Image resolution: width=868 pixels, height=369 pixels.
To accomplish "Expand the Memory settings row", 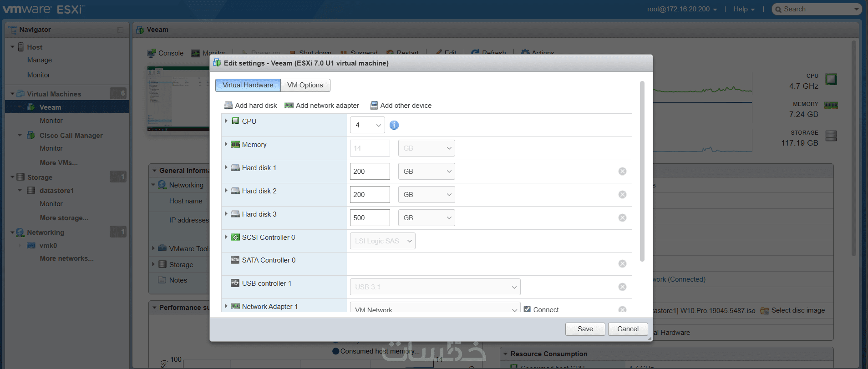I will (226, 144).
